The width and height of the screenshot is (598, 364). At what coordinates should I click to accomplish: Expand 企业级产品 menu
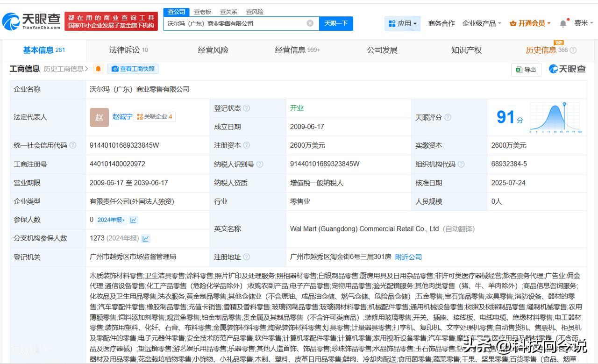pos(482,23)
